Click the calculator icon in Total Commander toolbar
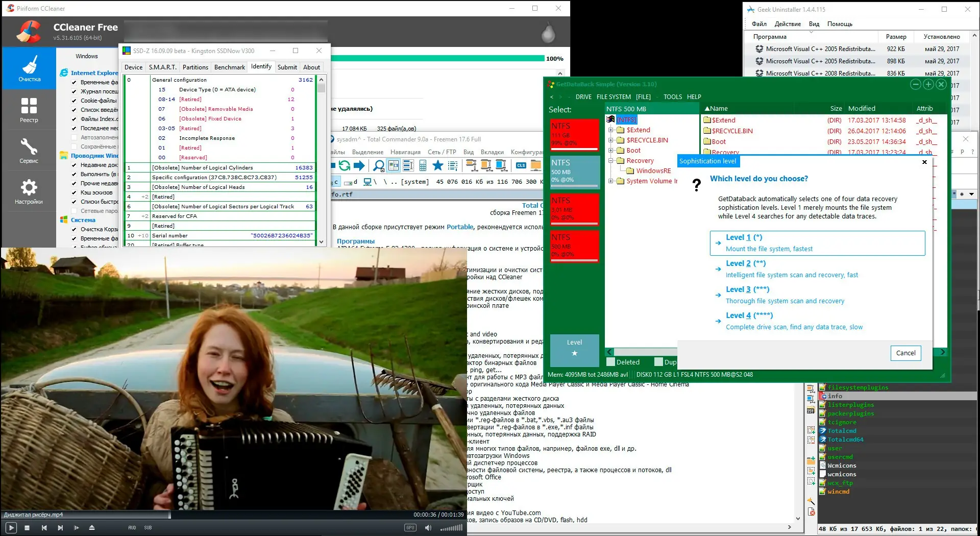980x536 pixels. 423,165
